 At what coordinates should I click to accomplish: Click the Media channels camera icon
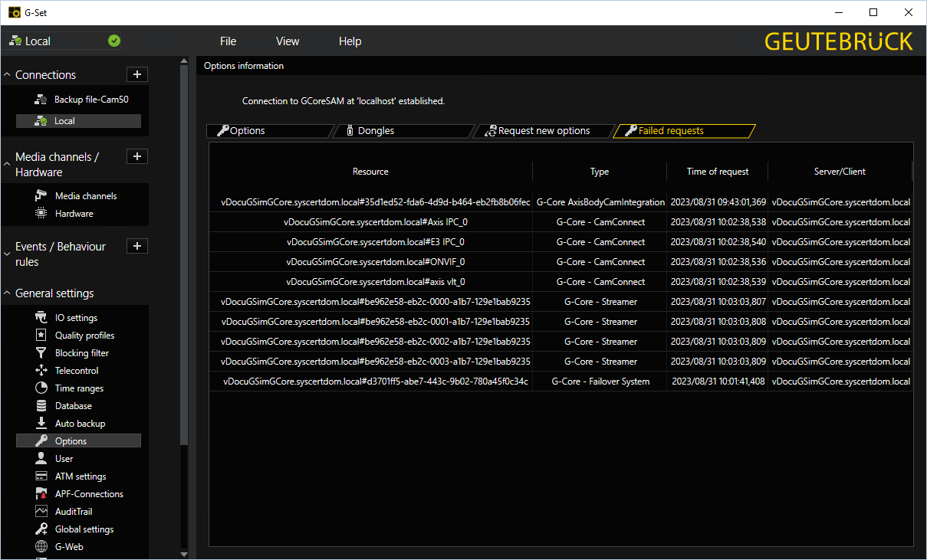pos(41,195)
